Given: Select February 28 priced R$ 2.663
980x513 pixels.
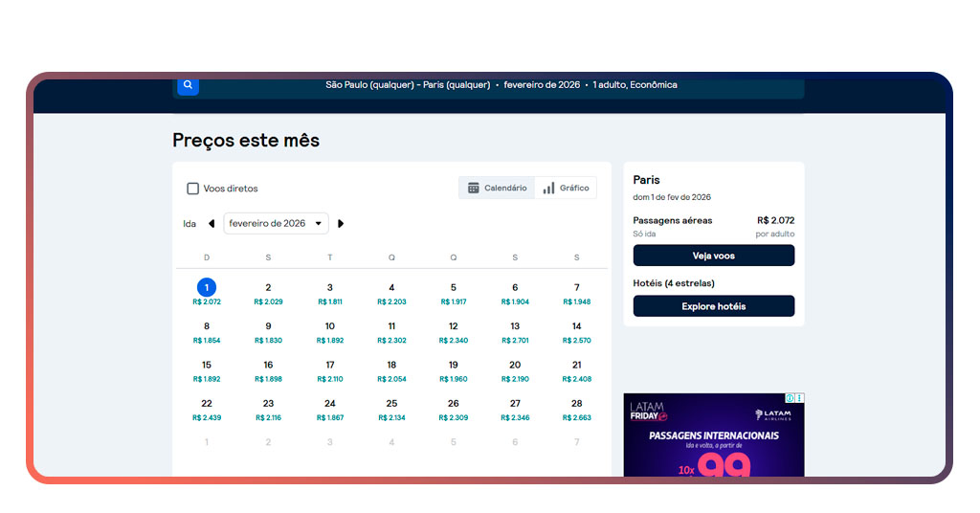Looking at the screenshot, I should (x=576, y=410).
